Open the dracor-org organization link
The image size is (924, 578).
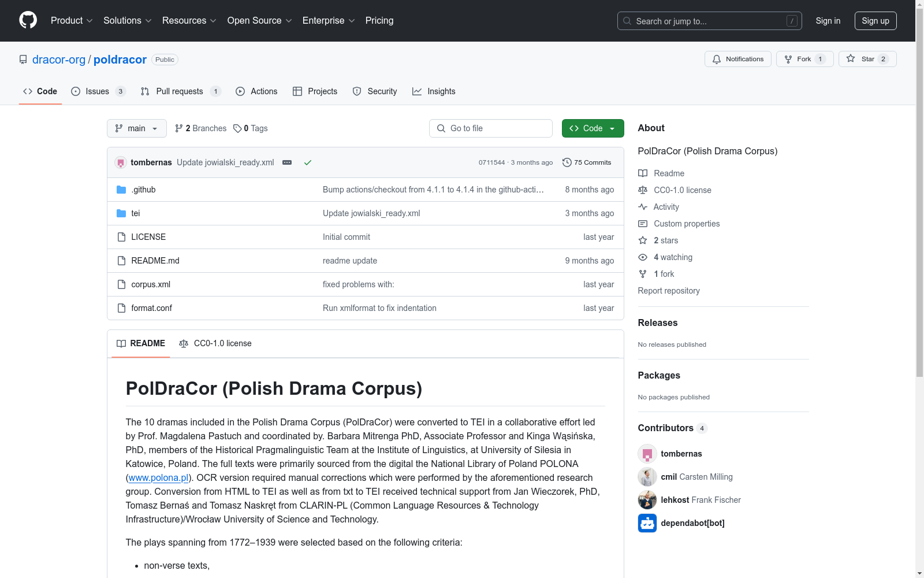[59, 60]
